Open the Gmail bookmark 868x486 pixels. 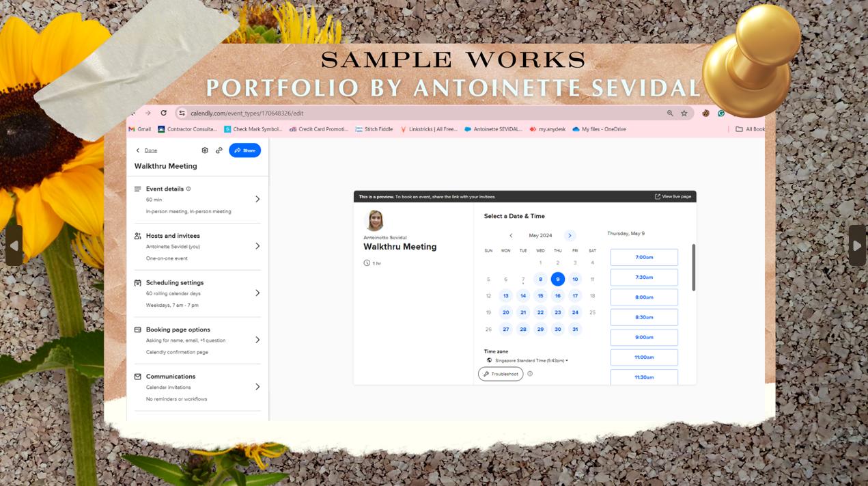click(x=140, y=129)
